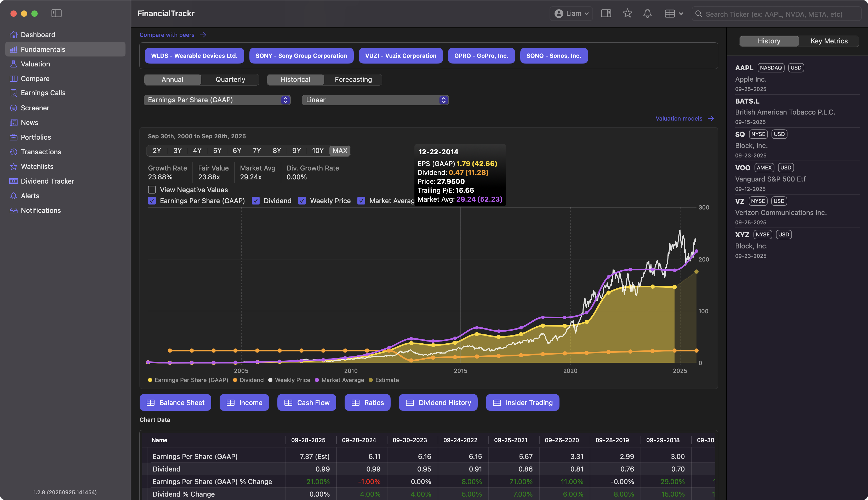Open the Screener from the sidebar

coord(35,108)
